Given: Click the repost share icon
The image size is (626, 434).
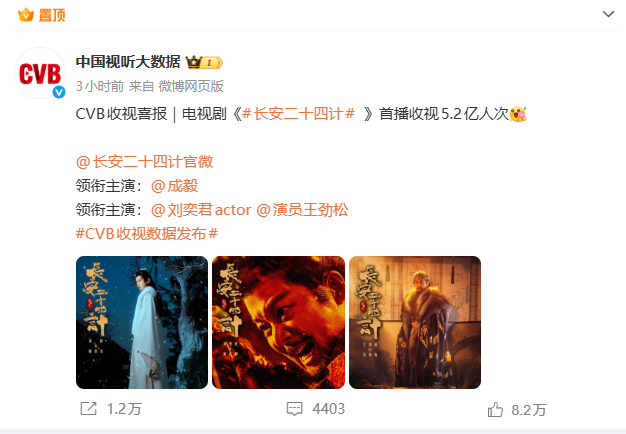Looking at the screenshot, I should point(89,408).
